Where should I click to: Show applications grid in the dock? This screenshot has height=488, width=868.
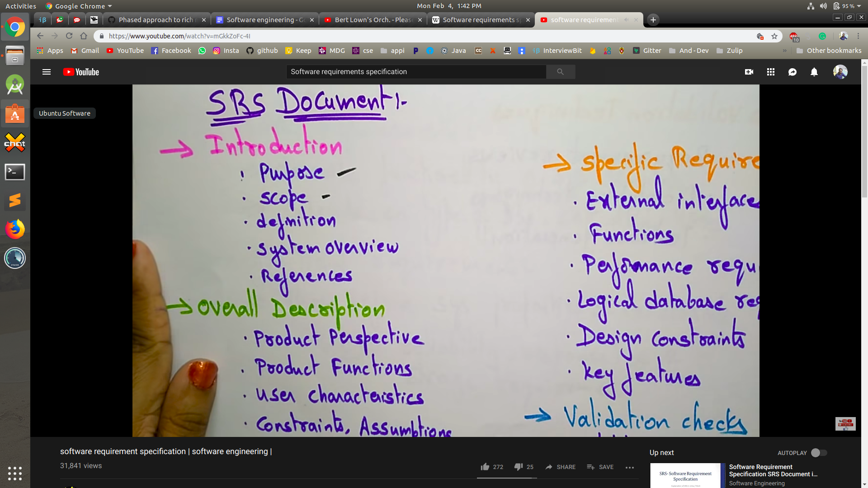pos(15,473)
